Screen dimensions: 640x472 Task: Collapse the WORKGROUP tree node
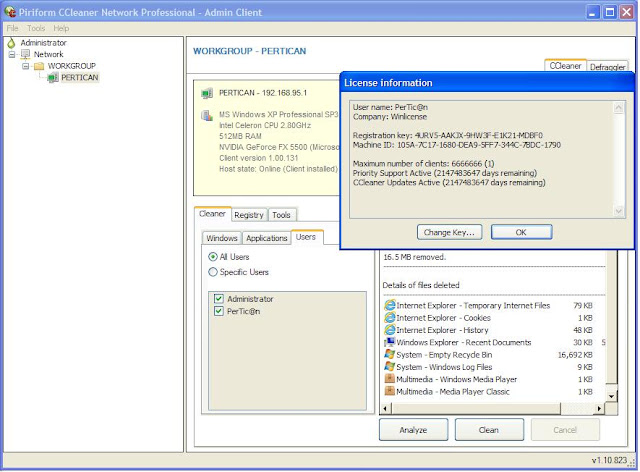coord(26,66)
